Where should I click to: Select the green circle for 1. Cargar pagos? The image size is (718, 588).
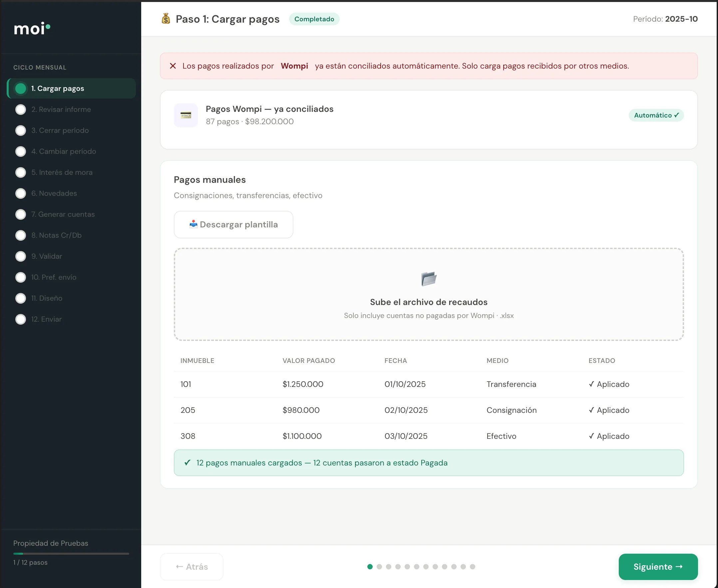tap(21, 89)
